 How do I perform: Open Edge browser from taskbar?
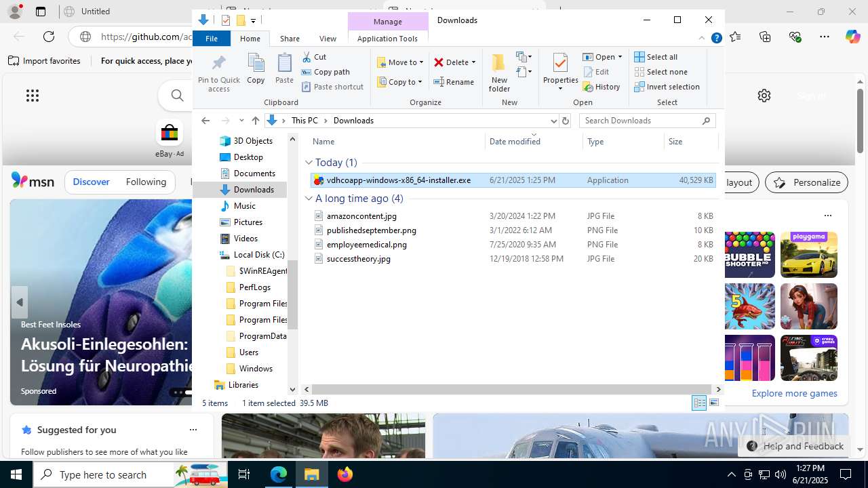point(279,474)
